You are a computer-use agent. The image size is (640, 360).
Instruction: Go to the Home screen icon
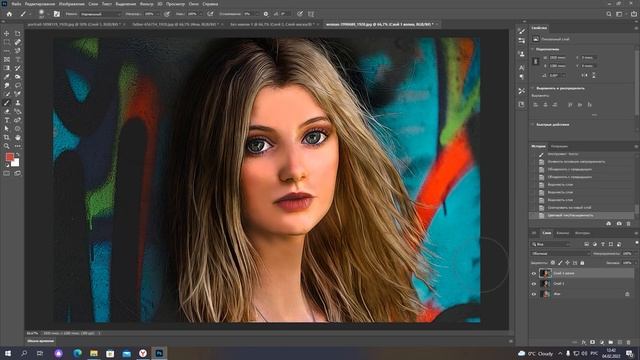pos(9,14)
